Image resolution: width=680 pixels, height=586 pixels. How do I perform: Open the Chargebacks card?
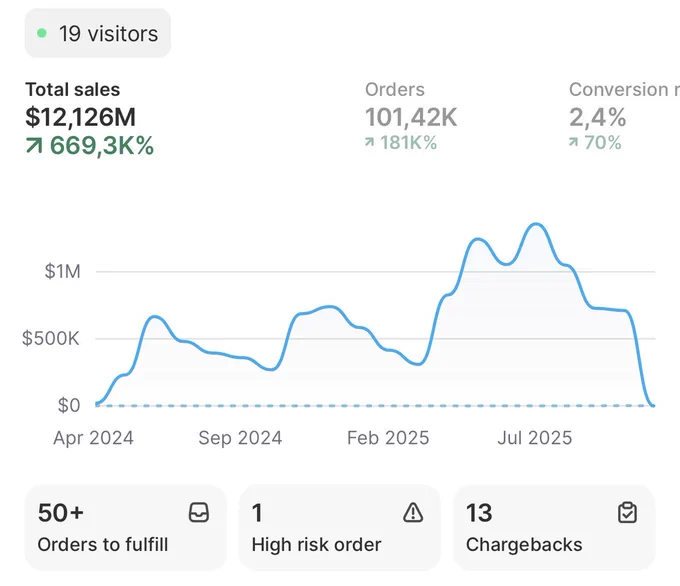554,527
